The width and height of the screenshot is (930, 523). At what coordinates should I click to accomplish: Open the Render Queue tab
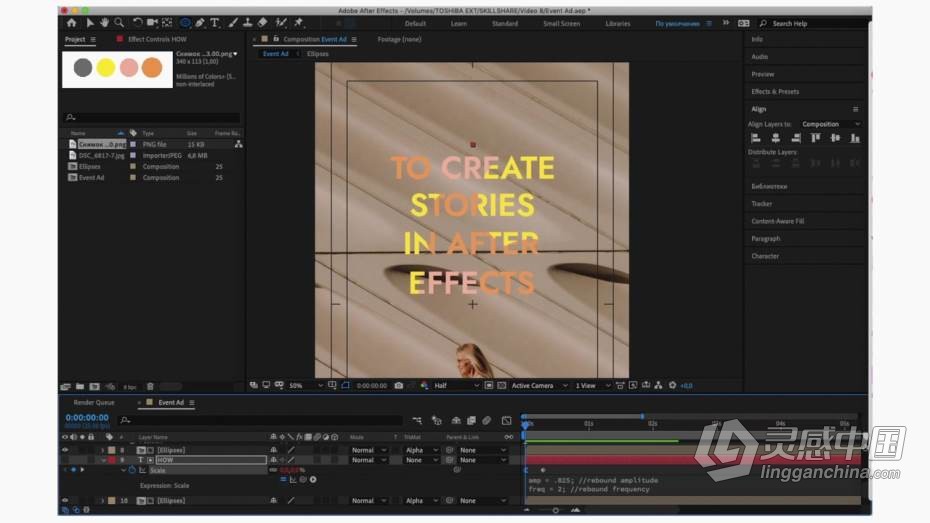94,403
